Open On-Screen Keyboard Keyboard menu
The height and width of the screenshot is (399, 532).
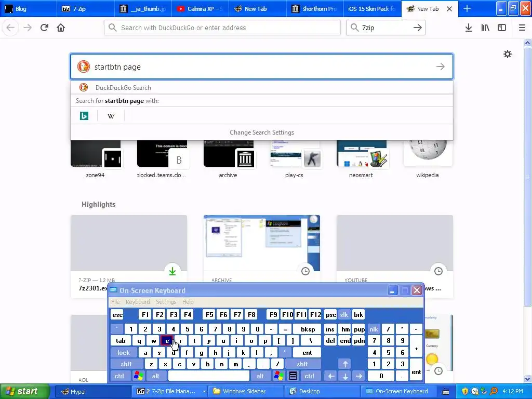138,302
